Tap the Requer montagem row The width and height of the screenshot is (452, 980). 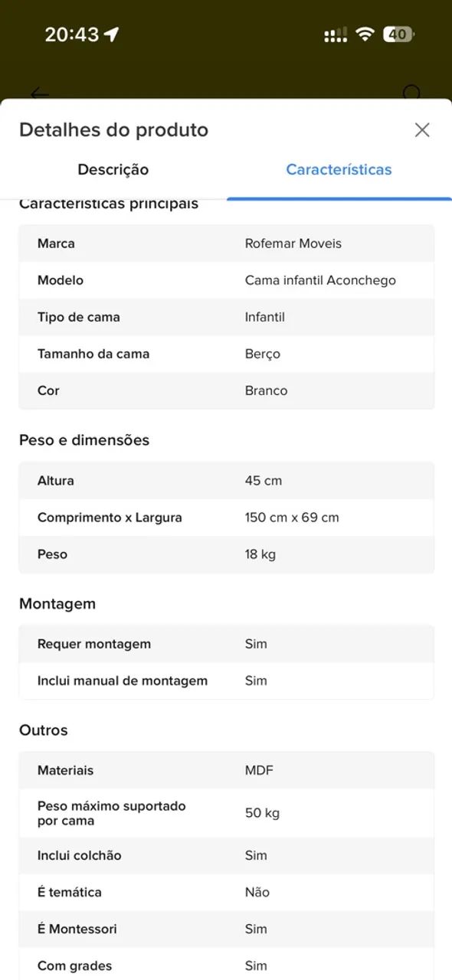click(227, 644)
